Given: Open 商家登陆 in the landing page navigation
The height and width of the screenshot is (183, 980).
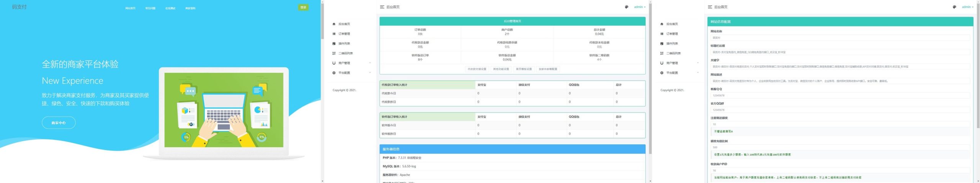Looking at the screenshot, I should (x=190, y=8).
